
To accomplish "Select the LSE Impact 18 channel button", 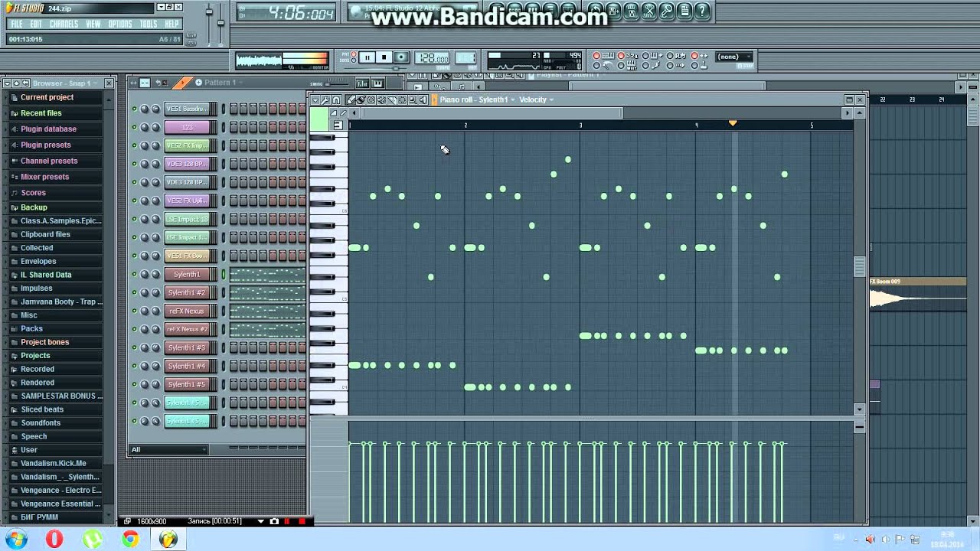I will (187, 219).
